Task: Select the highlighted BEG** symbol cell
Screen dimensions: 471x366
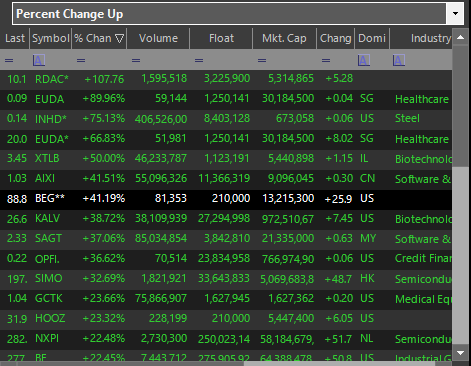Action: (x=50, y=198)
